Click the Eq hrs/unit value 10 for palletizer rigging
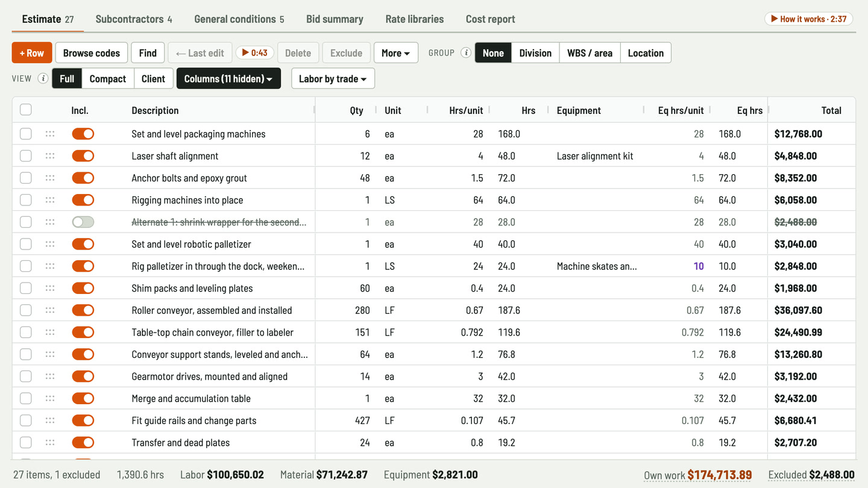Screen dimensions: 868x488 coord(699,266)
